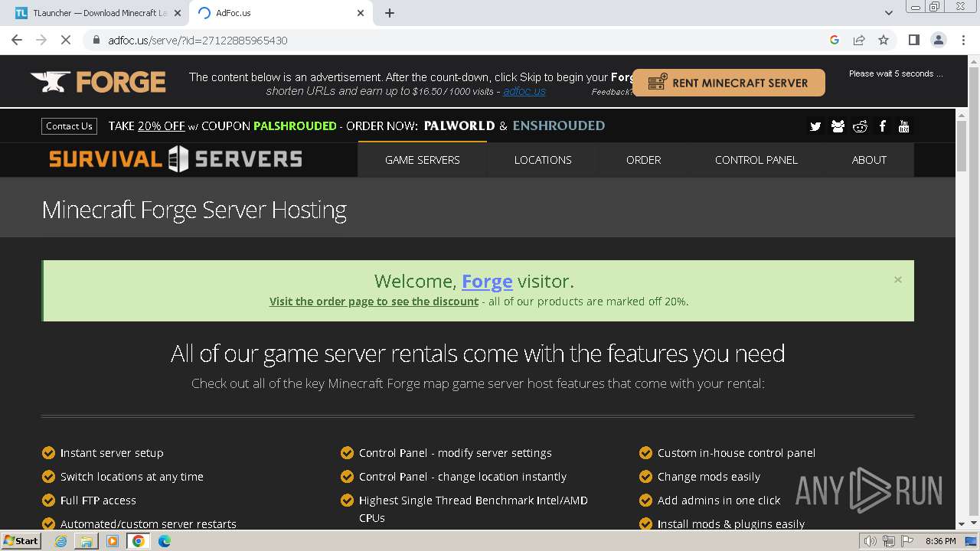Close the TLauncher tab

(x=177, y=13)
